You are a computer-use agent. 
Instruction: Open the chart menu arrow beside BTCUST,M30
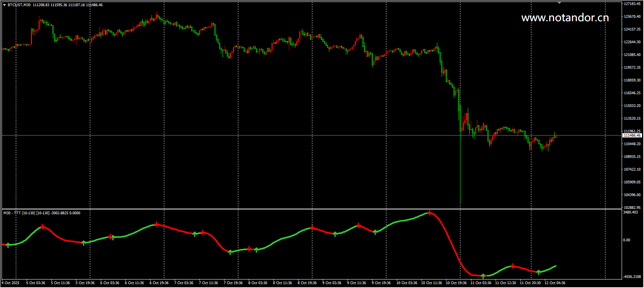(x=4, y=5)
